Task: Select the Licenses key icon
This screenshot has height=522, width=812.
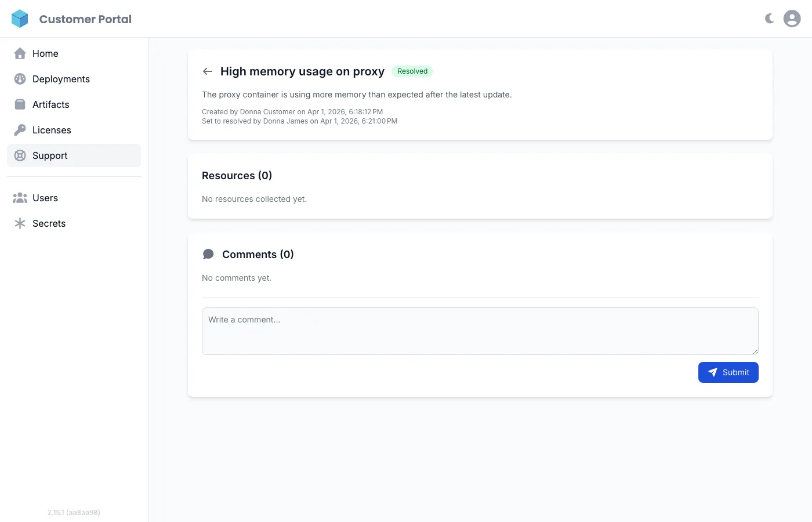Action: (x=20, y=130)
